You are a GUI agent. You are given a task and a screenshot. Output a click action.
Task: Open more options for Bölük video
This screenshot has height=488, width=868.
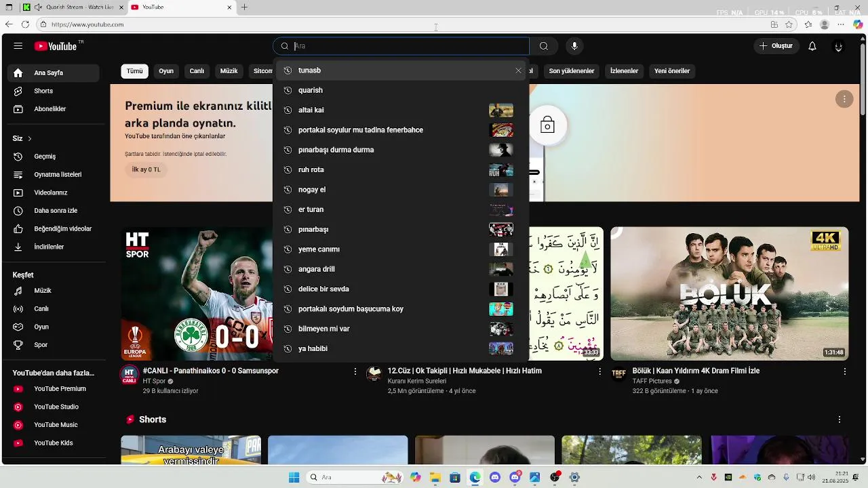(845, 371)
